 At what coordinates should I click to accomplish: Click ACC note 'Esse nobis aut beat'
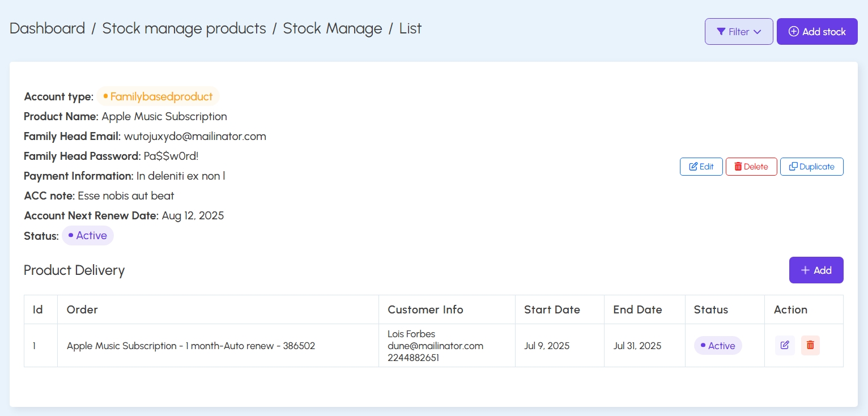click(126, 196)
